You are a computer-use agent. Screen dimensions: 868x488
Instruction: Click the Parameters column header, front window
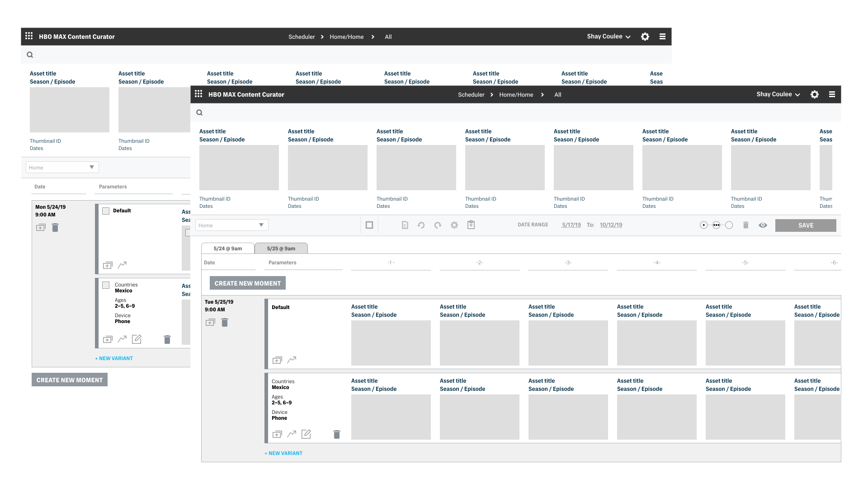(283, 263)
